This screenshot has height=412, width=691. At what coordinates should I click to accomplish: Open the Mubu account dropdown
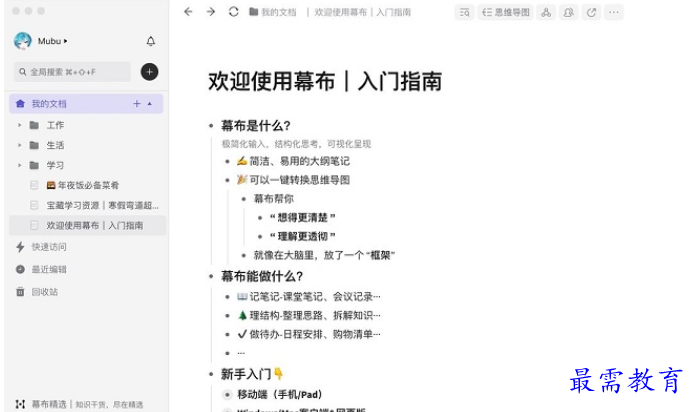point(52,41)
